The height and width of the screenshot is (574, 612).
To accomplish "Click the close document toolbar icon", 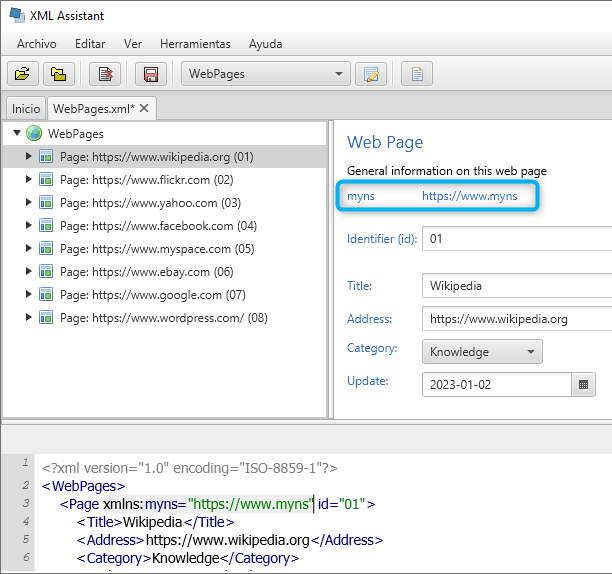I will pyautogui.click(x=104, y=74).
